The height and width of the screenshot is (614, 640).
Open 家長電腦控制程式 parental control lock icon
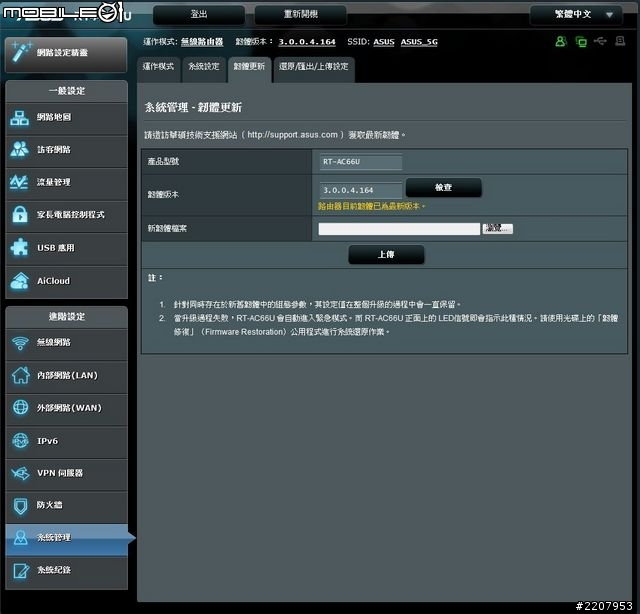tap(20, 215)
